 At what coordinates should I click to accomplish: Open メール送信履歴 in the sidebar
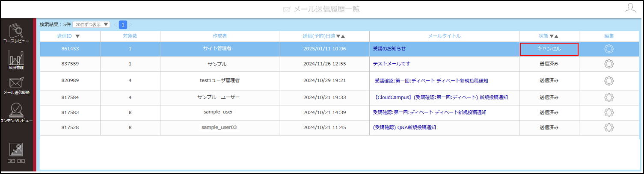16,86
